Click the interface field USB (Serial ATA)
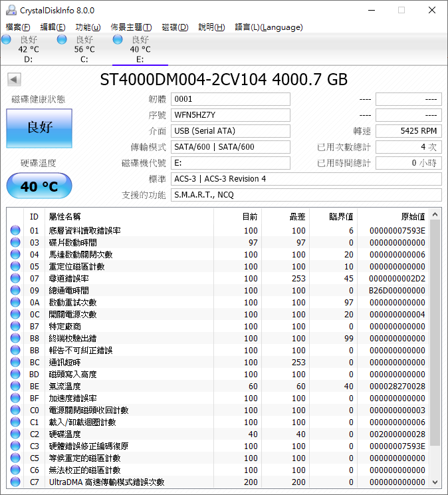 coord(231,131)
